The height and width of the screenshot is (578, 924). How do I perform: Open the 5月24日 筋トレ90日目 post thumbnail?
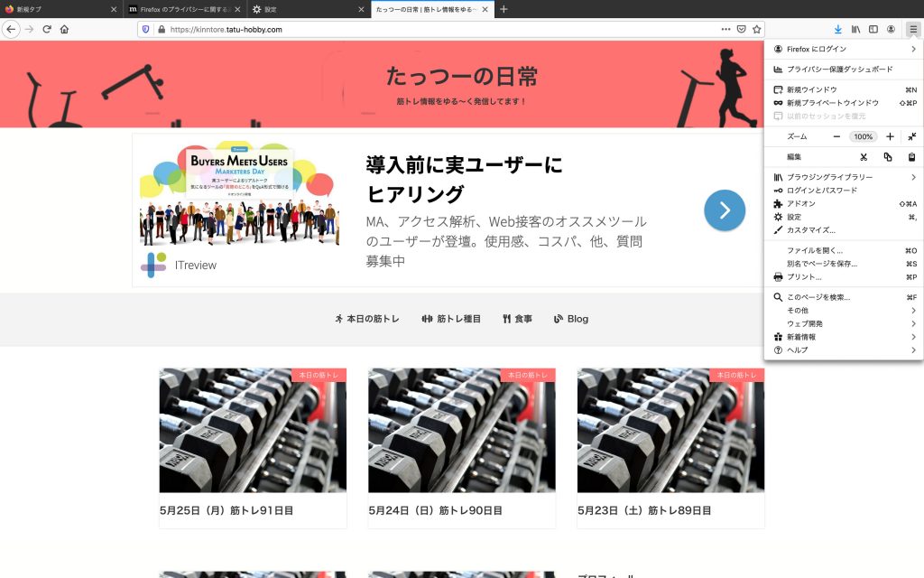tap(461, 430)
